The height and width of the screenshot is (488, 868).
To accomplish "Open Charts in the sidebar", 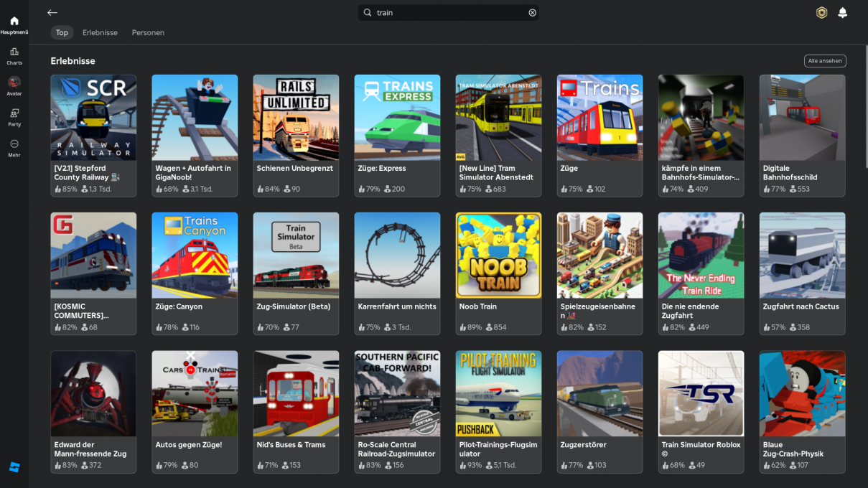I will tap(14, 52).
